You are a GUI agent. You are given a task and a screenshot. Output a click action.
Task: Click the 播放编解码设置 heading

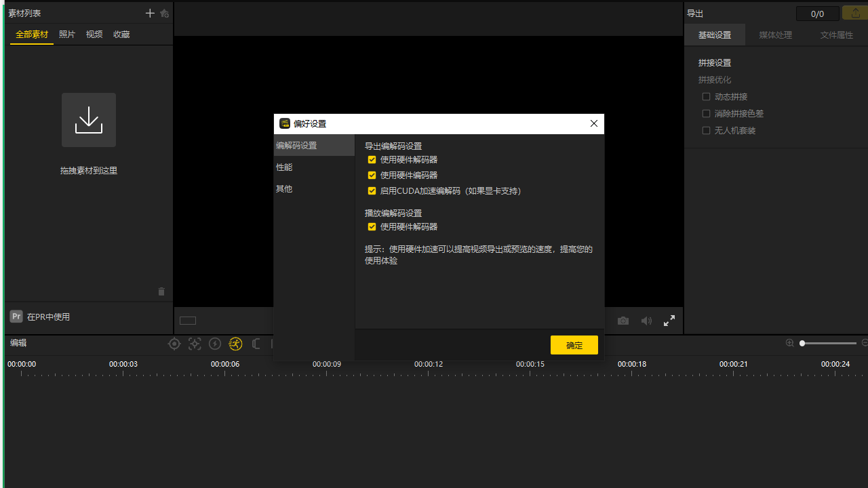pyautogui.click(x=393, y=213)
